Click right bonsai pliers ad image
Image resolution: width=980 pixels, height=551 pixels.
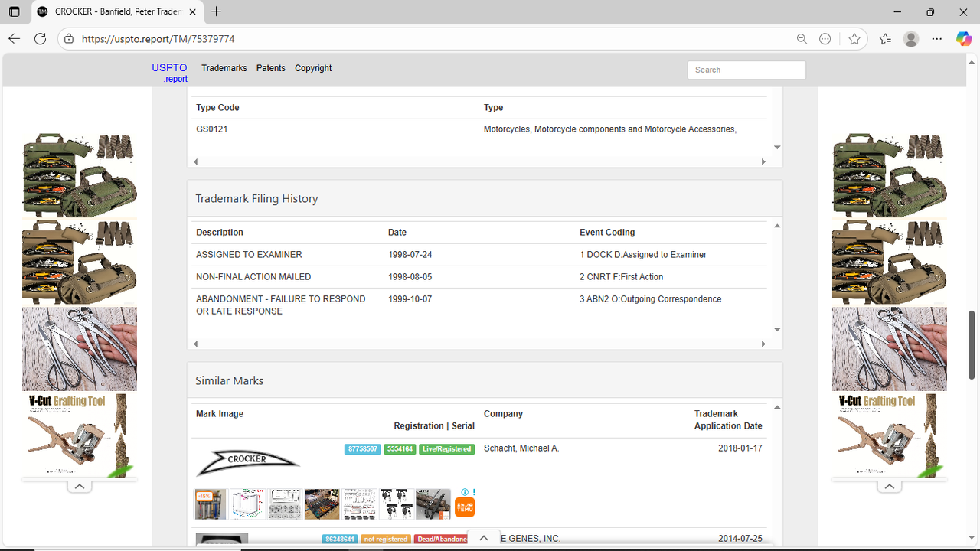890,349
